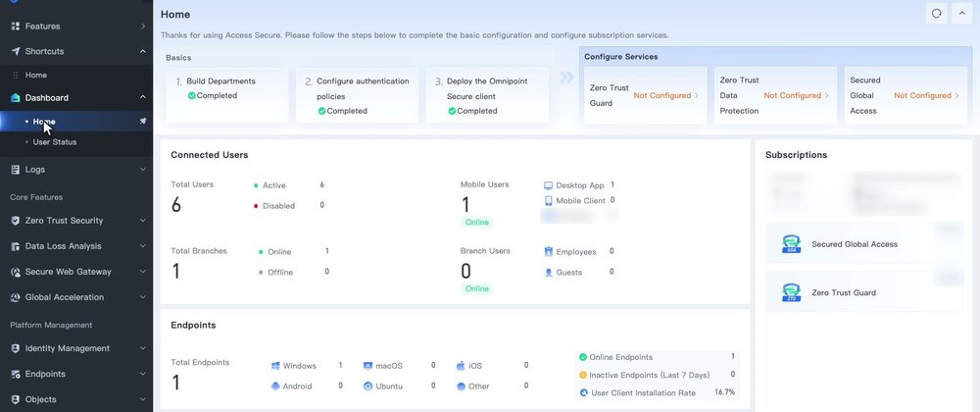The height and width of the screenshot is (412, 980).
Task: Click the macOS icon in Endpoints
Action: [x=368, y=366]
